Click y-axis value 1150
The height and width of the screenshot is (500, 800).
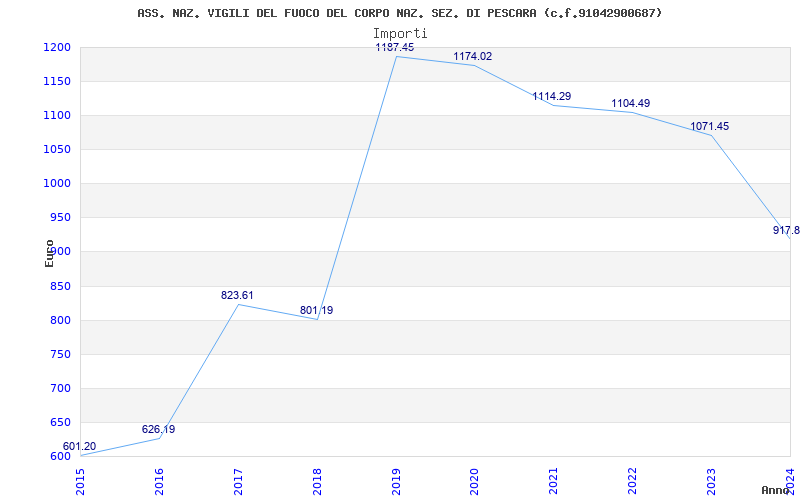pos(57,82)
